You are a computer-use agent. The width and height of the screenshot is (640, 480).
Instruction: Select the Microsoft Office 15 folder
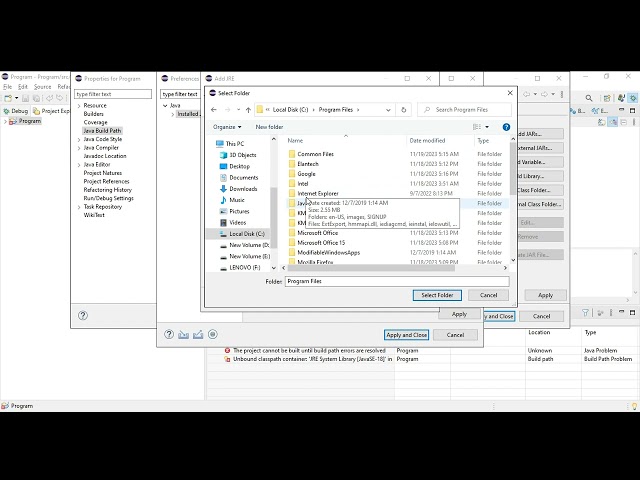321,242
